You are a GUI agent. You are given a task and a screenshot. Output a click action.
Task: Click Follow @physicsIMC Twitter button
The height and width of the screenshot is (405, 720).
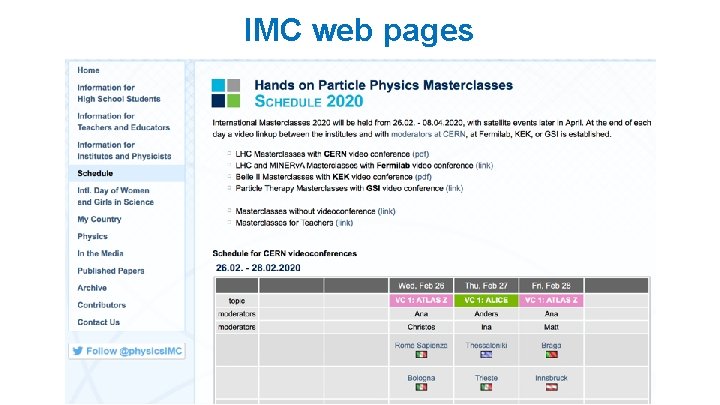127,351
